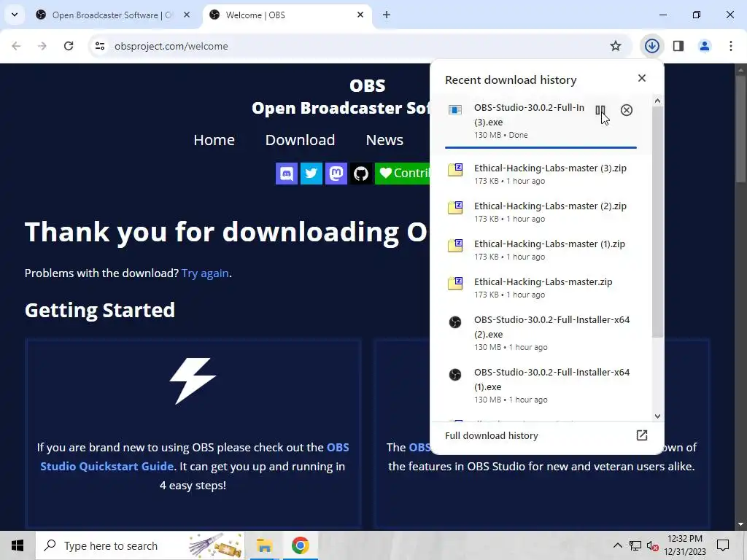Open Full download history in new tab
Screen dimensions: 747x560
[642, 435]
